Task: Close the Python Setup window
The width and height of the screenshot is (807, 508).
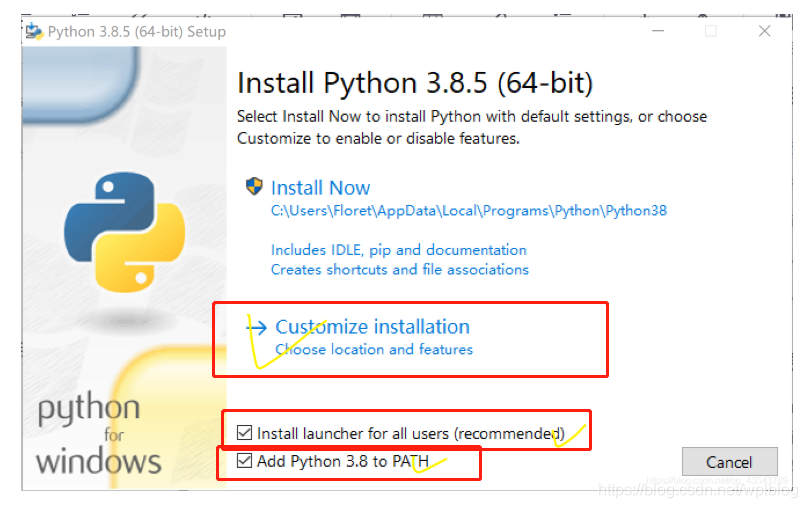Action: (764, 31)
